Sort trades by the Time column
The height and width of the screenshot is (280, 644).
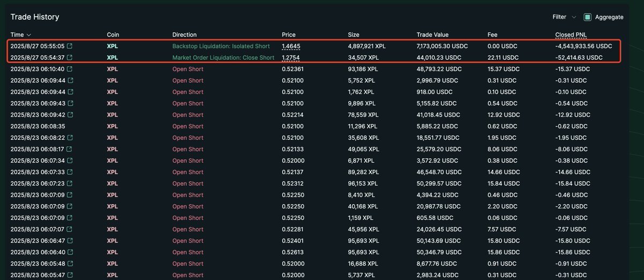click(20, 35)
